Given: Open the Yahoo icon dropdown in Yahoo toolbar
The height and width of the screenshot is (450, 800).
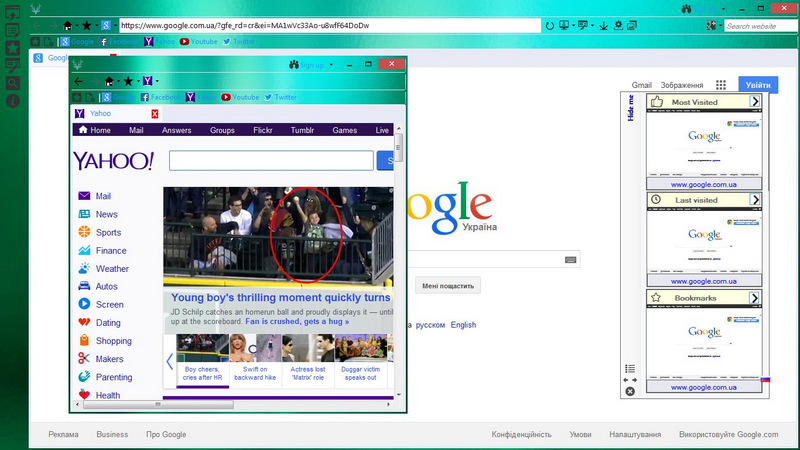Looking at the screenshot, I should [x=157, y=81].
